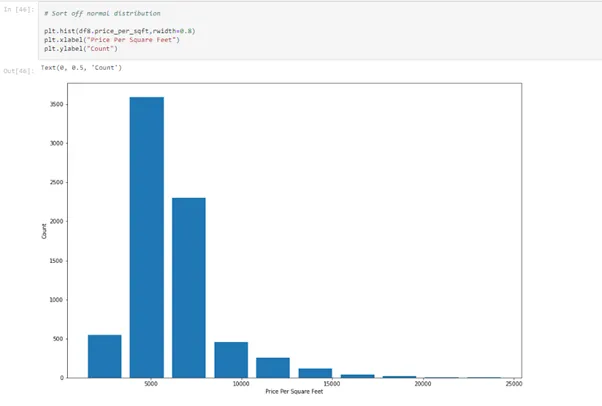Click the 2500 y-axis tick label
602x406 pixels.
pyautogui.click(x=56, y=182)
